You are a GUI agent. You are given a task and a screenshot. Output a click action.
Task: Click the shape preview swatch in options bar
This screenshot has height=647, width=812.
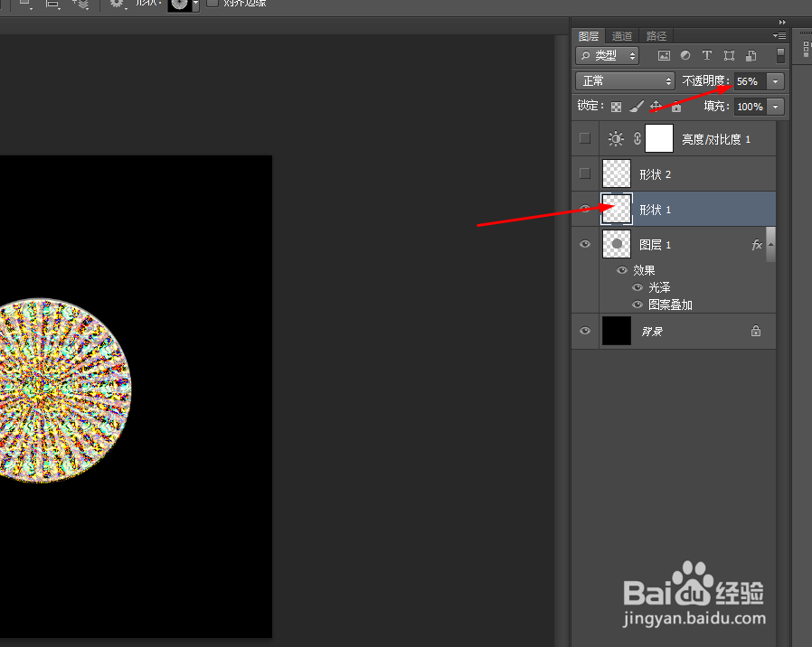click(179, 5)
